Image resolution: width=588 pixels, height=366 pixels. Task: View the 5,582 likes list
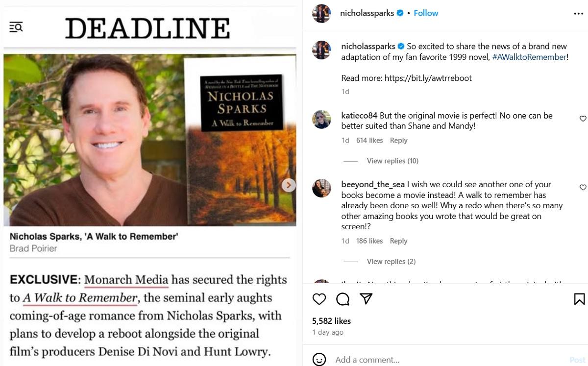(x=331, y=321)
